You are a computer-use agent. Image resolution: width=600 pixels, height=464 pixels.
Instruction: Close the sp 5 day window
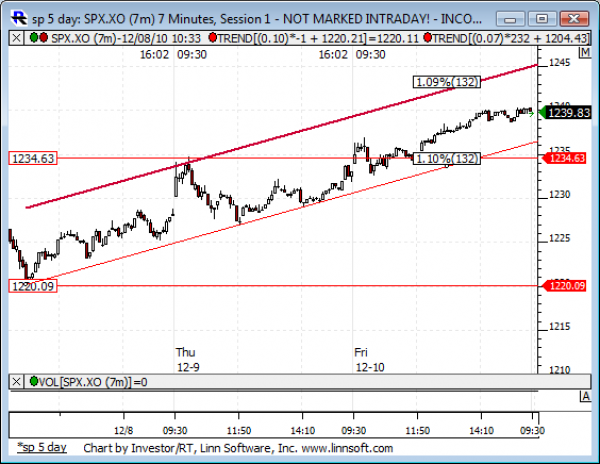[574, 18]
